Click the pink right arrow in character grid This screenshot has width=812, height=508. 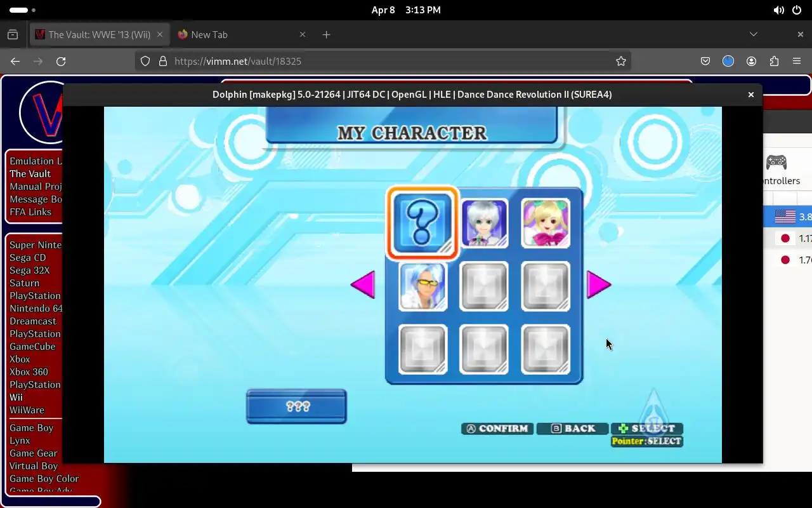tap(599, 284)
